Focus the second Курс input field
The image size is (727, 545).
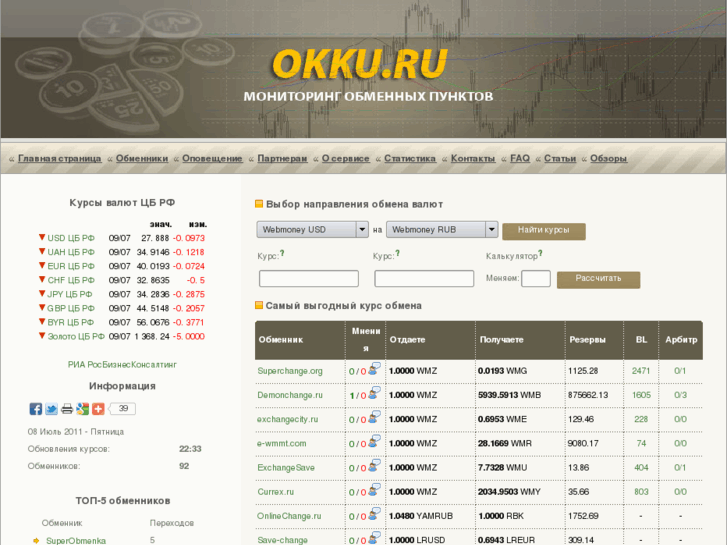point(424,279)
